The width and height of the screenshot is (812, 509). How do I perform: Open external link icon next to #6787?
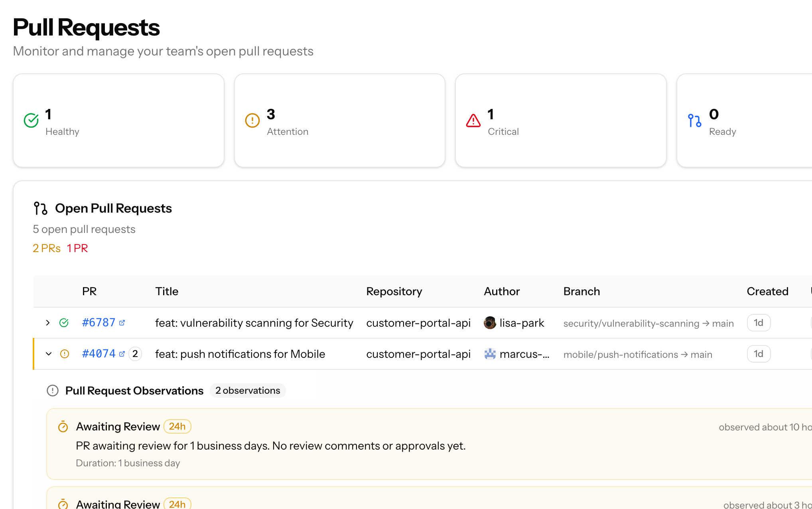[122, 323]
